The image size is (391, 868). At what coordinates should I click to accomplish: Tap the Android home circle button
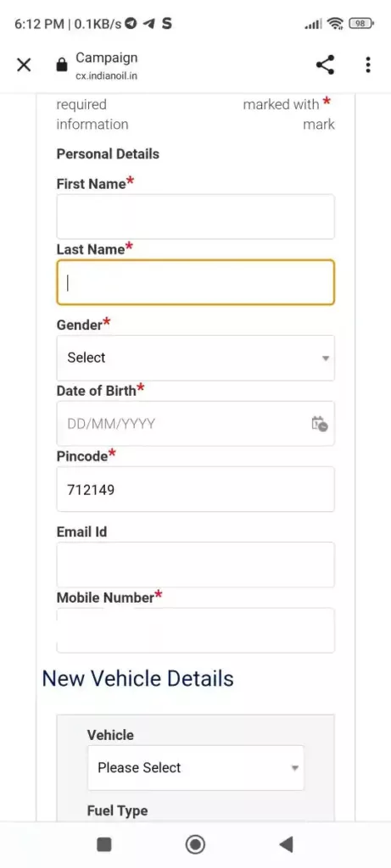195,844
